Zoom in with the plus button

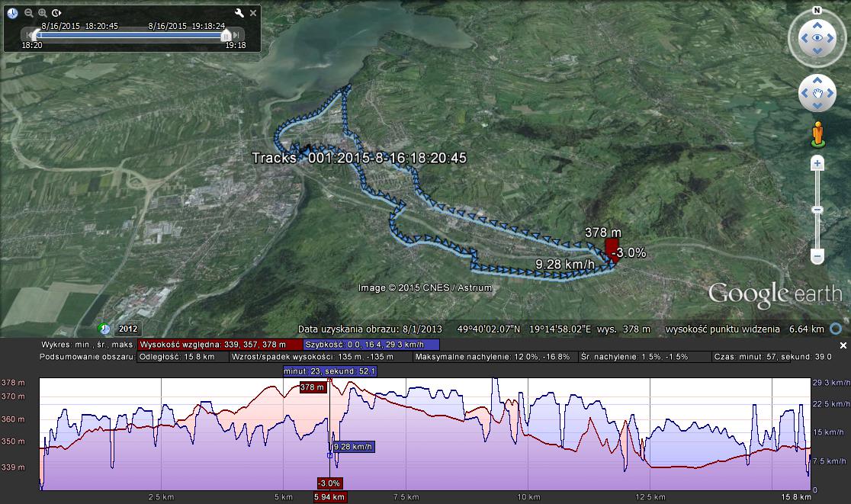coord(817,164)
